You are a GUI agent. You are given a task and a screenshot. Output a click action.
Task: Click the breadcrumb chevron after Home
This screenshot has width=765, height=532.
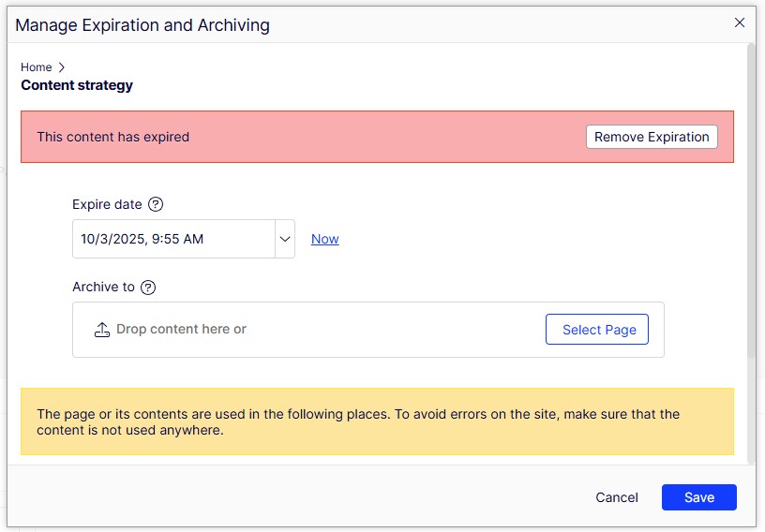62,67
